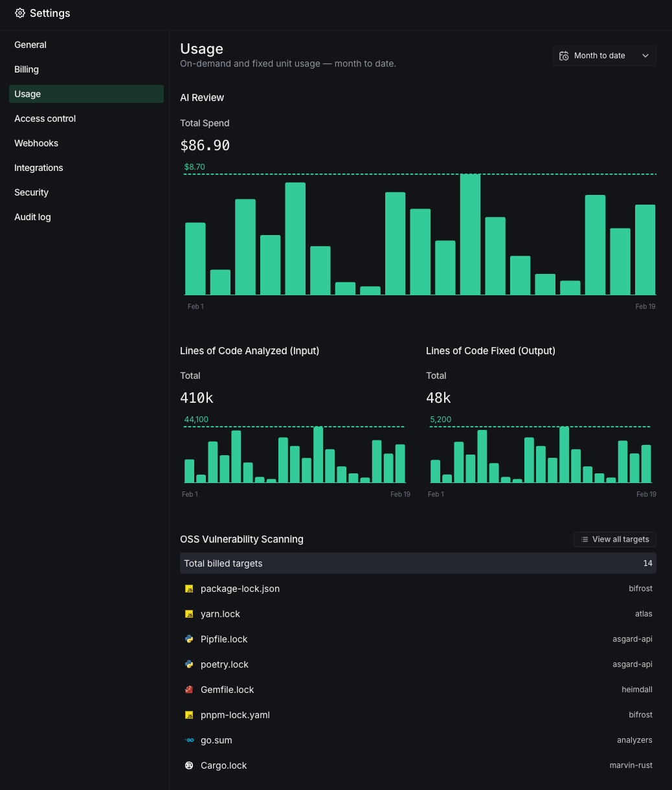Click the JS icon beside package-lock.json
672x790 pixels.
coord(189,589)
